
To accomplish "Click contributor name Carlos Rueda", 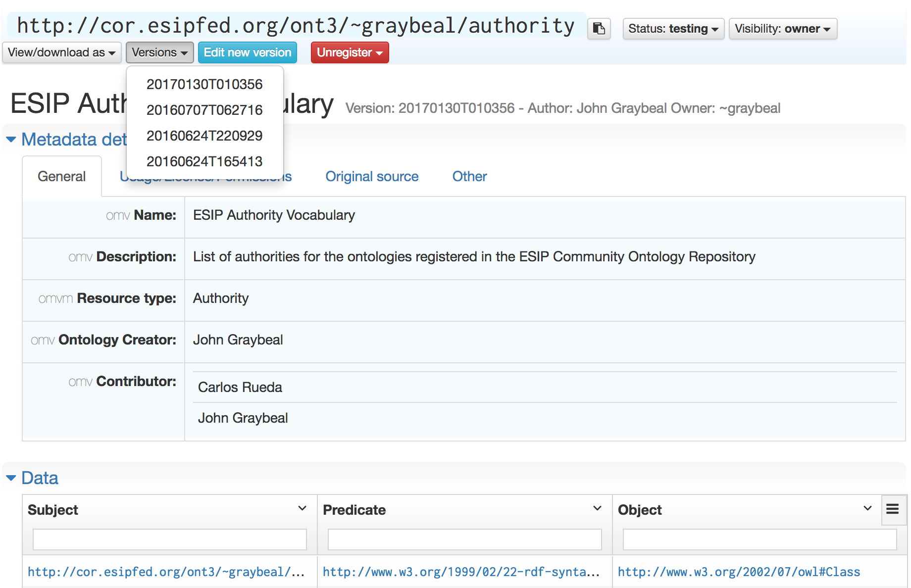I will click(x=240, y=387).
